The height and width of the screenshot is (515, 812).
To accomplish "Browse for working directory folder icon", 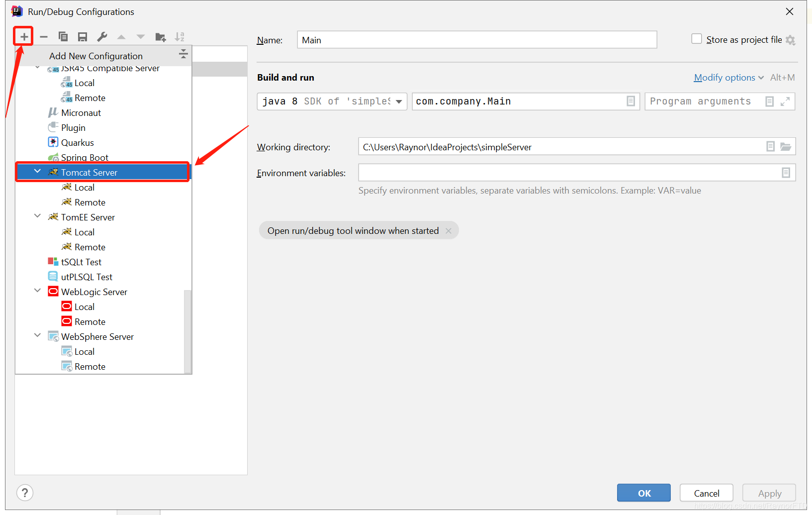I will 786,146.
